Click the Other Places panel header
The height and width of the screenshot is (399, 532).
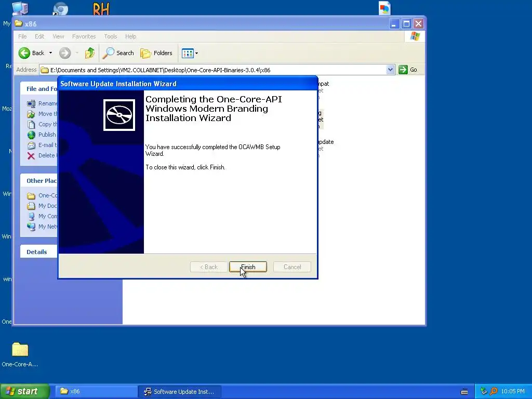[x=38, y=180]
